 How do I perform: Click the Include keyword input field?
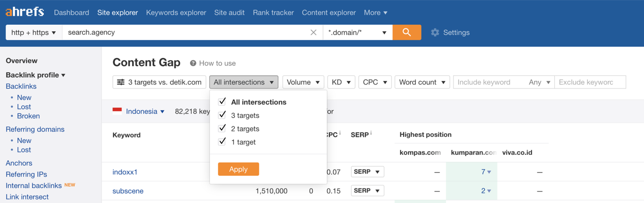click(x=489, y=82)
